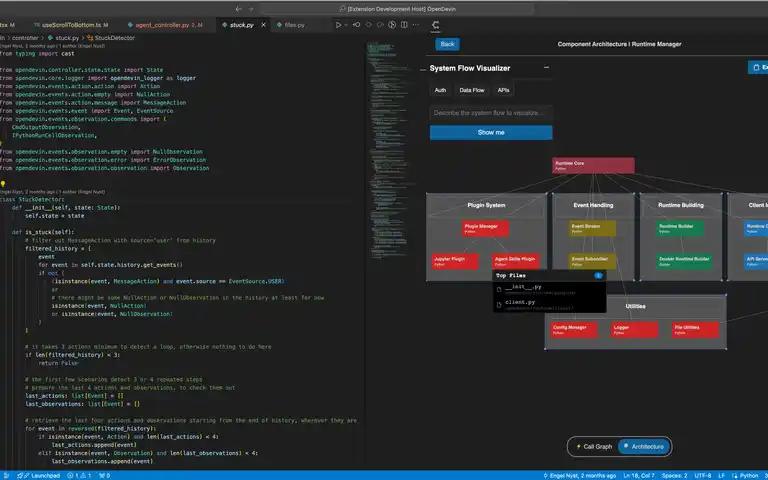Select the Data Flow preset chip
This screenshot has width=768, height=480.
pyautogui.click(x=472, y=90)
